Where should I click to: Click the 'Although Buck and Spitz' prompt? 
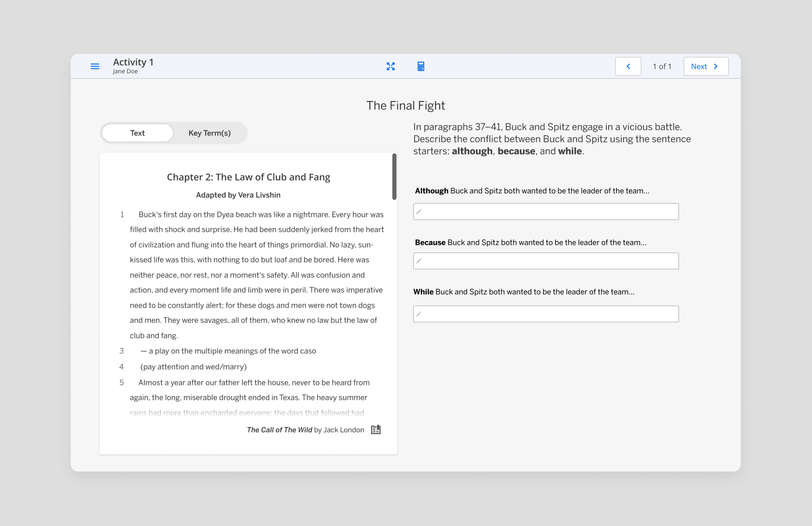[532, 191]
